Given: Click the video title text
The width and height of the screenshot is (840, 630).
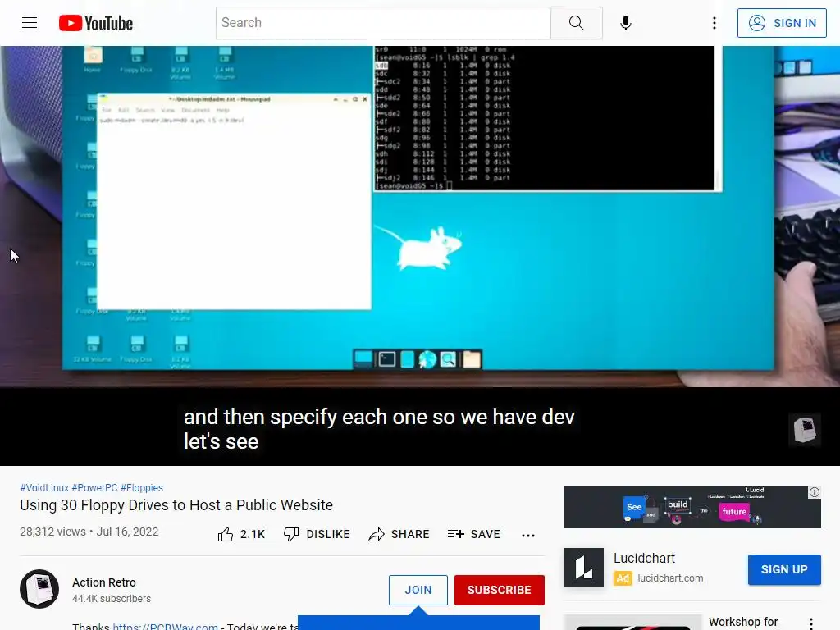Looking at the screenshot, I should tap(176, 505).
